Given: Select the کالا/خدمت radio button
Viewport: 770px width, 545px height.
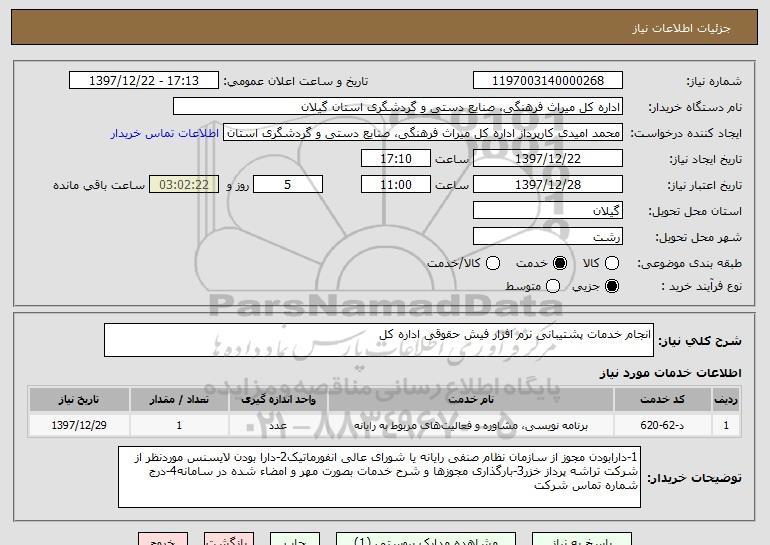Looking at the screenshot, I should 493,263.
